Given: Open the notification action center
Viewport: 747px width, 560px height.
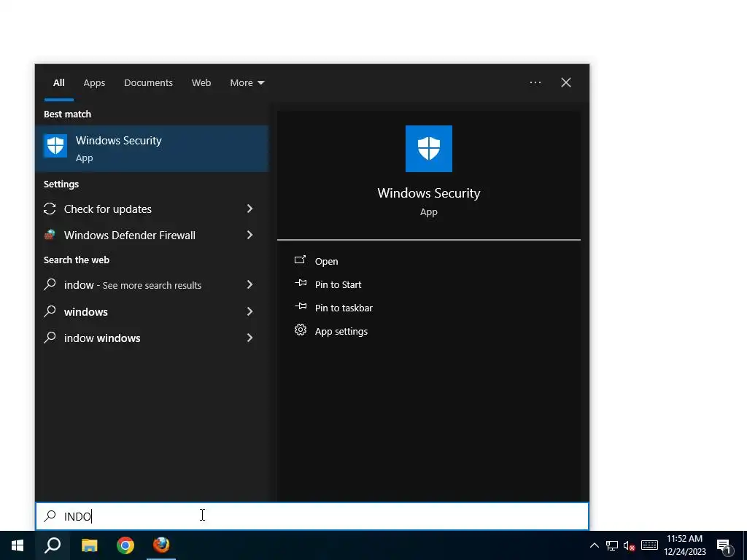Looking at the screenshot, I should (x=724, y=545).
